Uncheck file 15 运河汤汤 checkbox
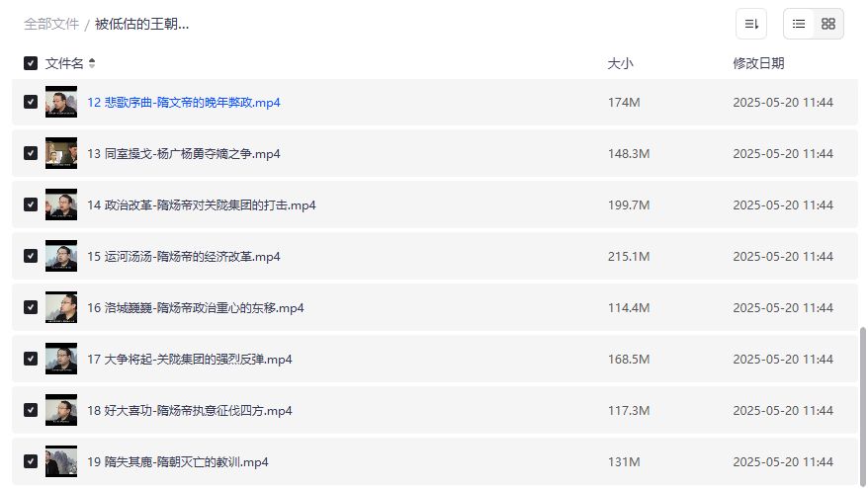 coord(31,256)
